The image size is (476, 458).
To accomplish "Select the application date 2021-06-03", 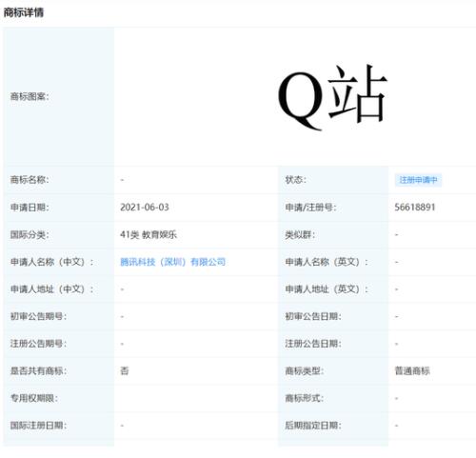I will [145, 208].
